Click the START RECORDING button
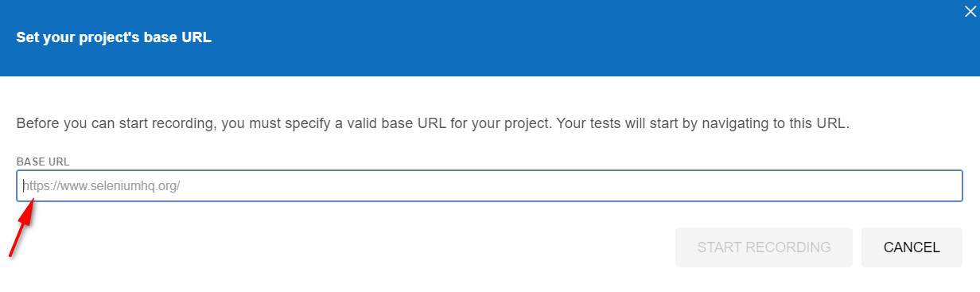This screenshot has width=980, height=292. (x=764, y=247)
